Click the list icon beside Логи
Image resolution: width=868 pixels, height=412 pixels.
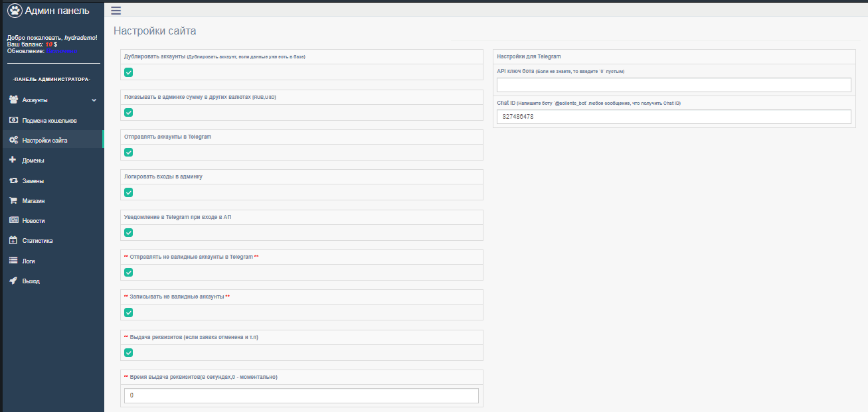pos(13,261)
